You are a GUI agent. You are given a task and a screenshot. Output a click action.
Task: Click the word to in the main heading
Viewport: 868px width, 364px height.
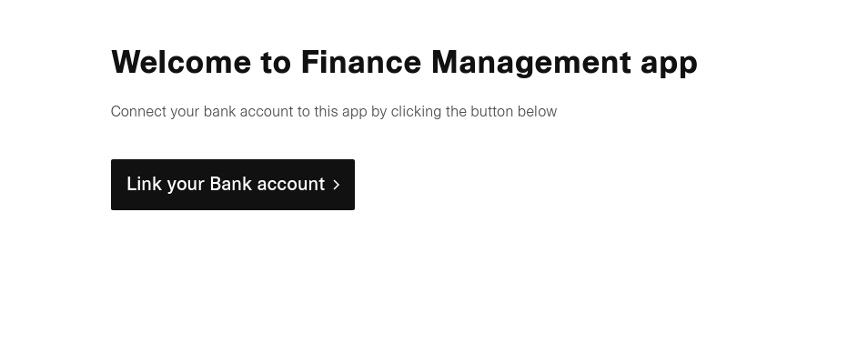[276, 63]
